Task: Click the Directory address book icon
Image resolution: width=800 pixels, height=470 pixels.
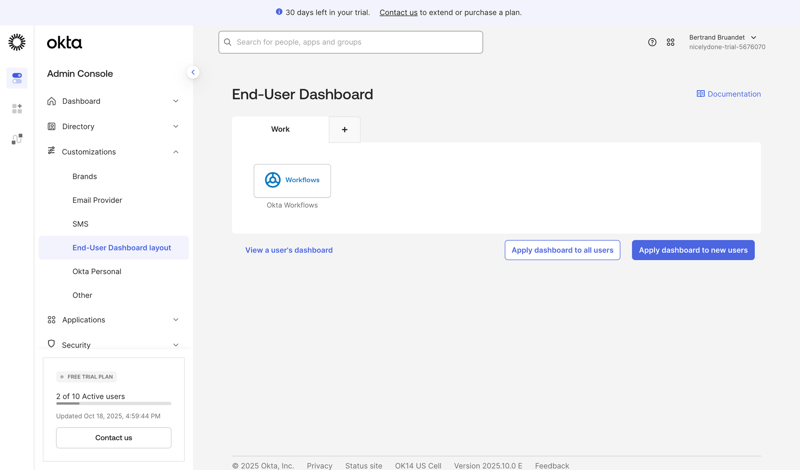Action: coord(52,126)
